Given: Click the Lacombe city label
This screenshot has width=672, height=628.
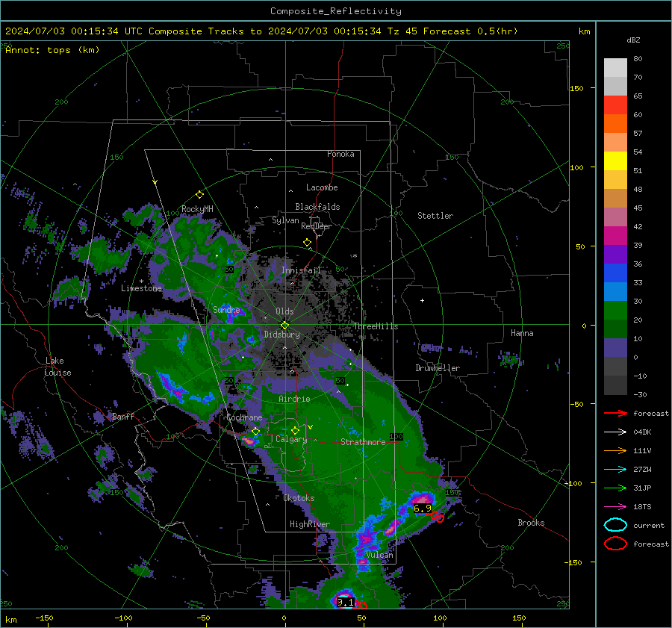Looking at the screenshot, I should [x=322, y=187].
